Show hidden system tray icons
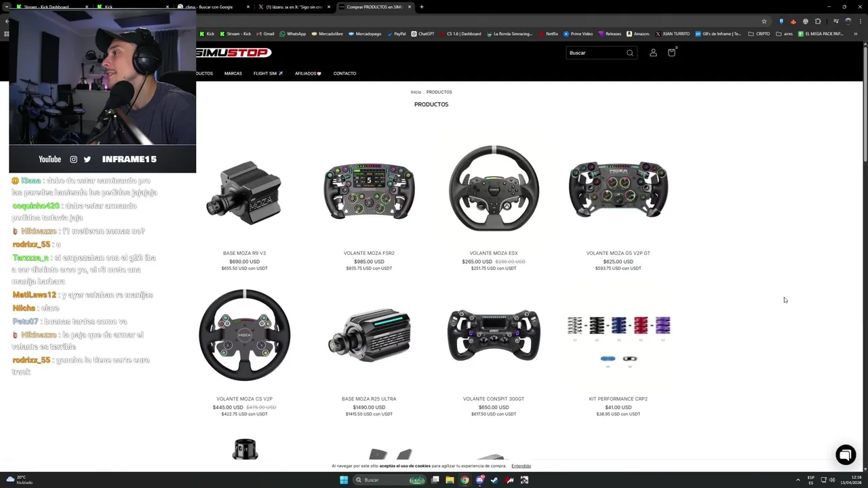Viewport: 868px width, 488px height. tap(797, 480)
